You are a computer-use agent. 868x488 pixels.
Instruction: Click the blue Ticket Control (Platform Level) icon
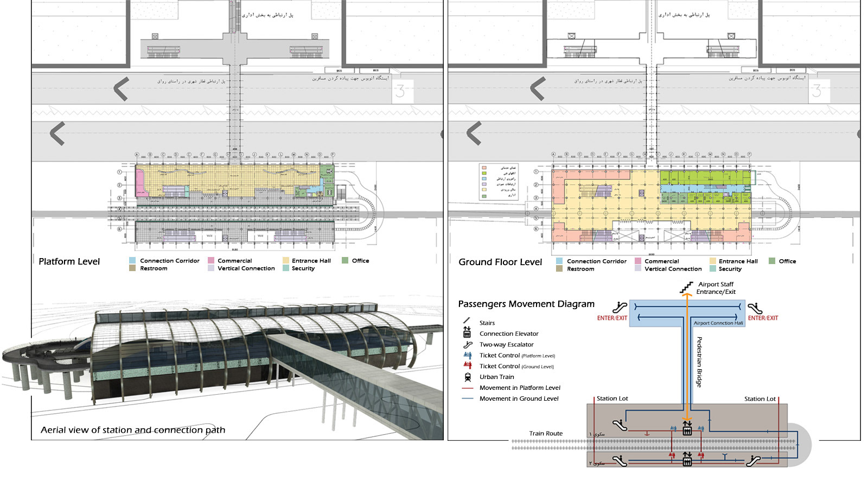(467, 355)
